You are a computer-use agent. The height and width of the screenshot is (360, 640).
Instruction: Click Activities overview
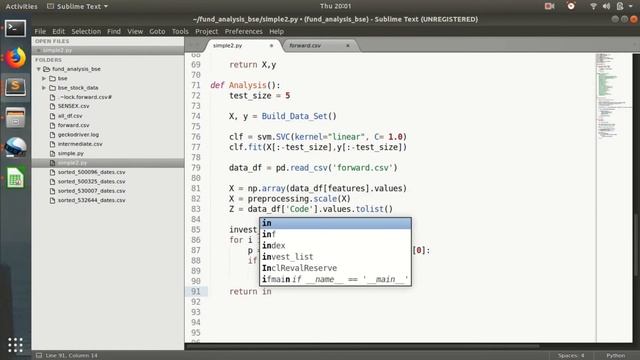pyautogui.click(x=21, y=6)
